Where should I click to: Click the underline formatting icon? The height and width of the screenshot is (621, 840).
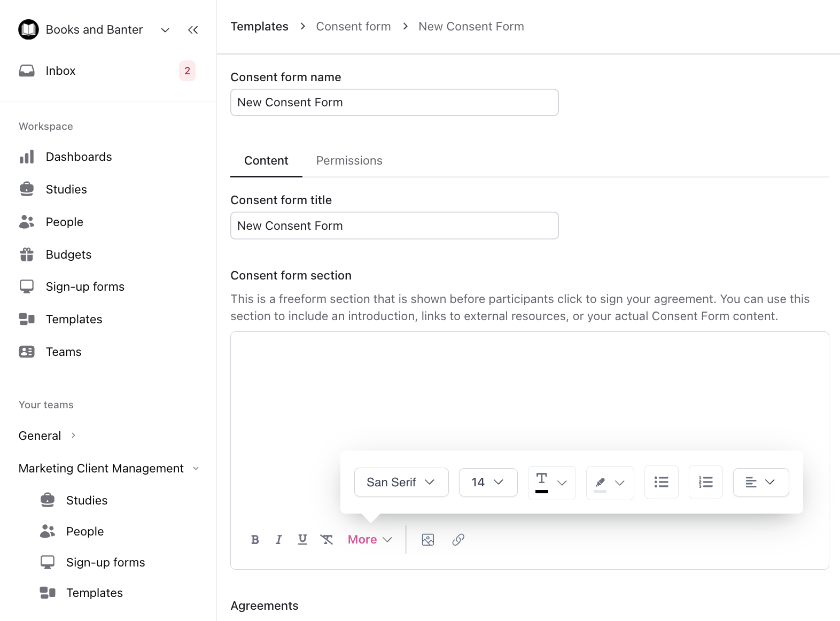pos(302,540)
